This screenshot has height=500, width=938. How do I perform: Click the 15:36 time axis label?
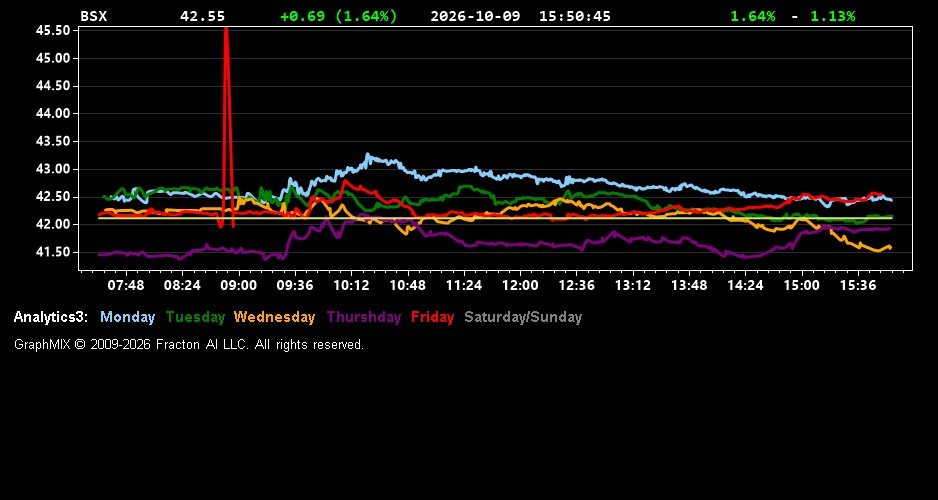[x=858, y=285]
